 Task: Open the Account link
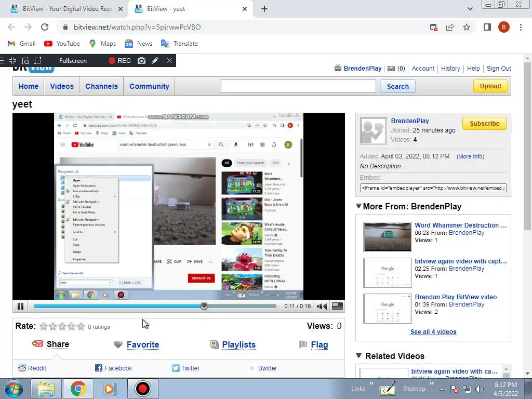pos(423,68)
